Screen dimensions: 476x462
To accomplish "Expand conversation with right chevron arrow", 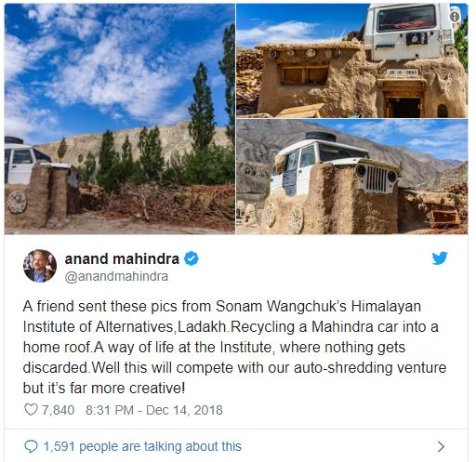I will [441, 446].
